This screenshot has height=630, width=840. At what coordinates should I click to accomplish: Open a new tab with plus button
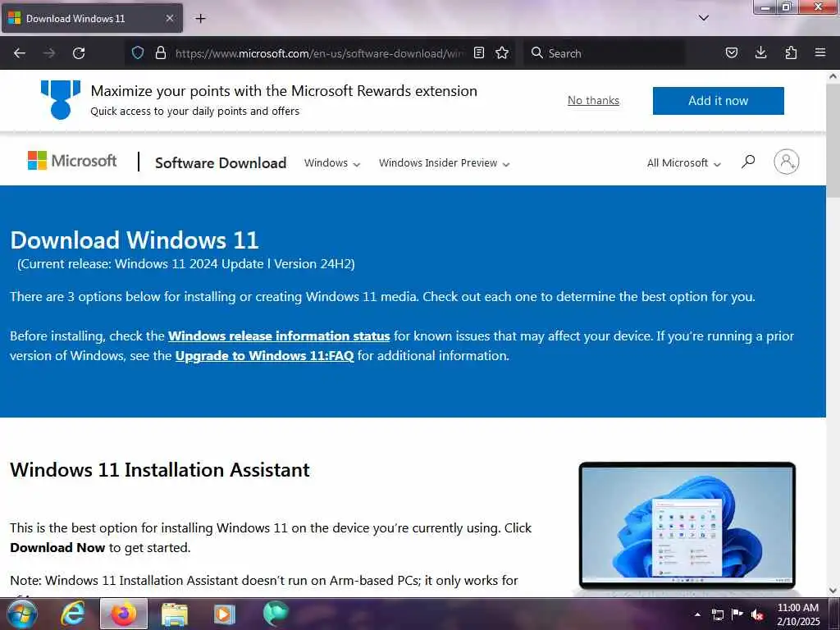pos(200,19)
